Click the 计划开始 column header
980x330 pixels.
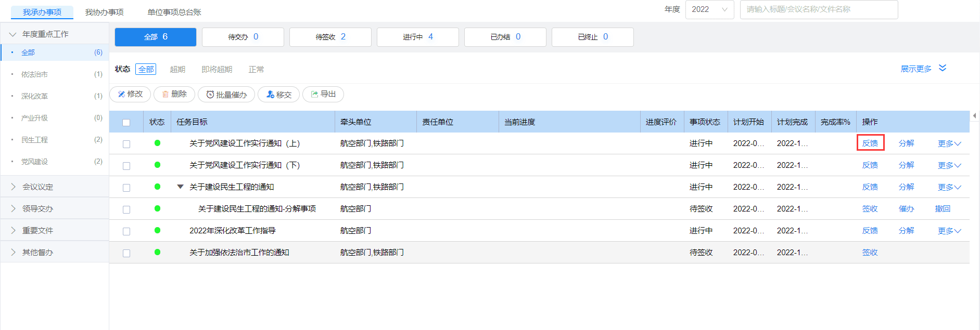(x=748, y=122)
